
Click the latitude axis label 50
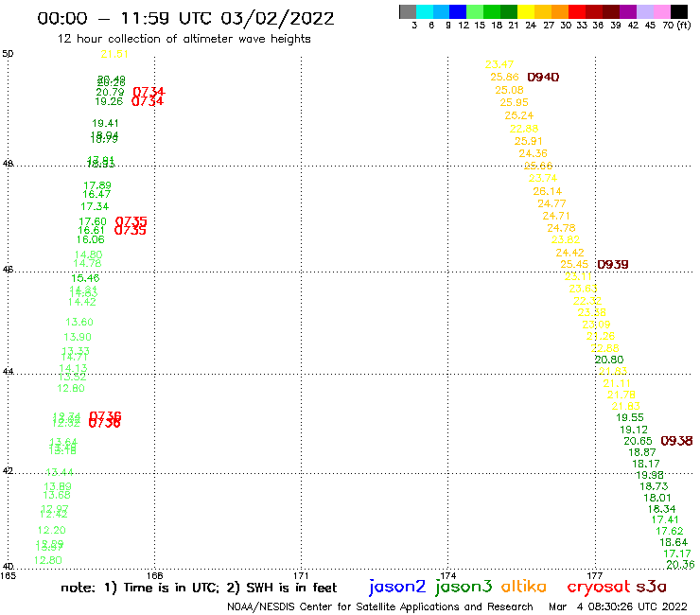(x=8, y=54)
